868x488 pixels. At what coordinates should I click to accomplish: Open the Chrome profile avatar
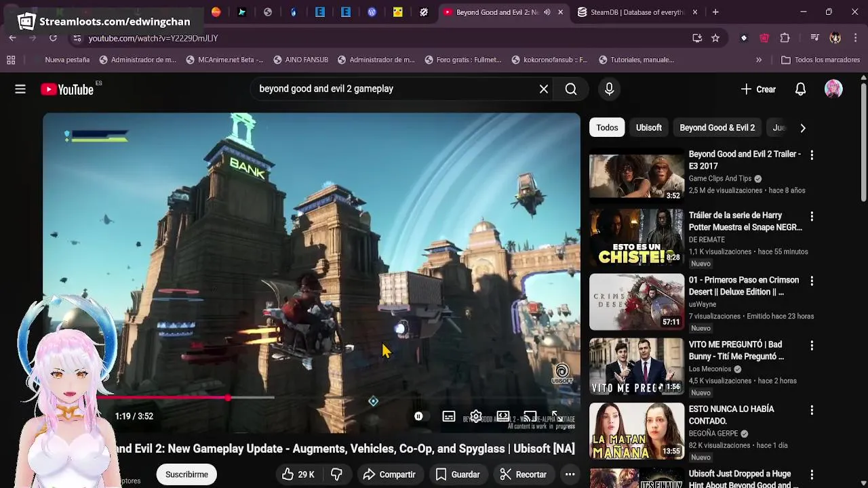(x=835, y=38)
